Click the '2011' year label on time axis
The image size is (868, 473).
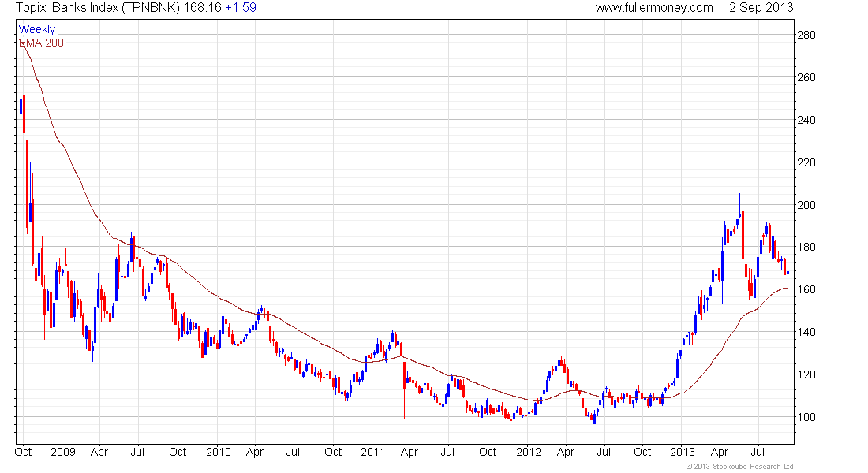[372, 452]
